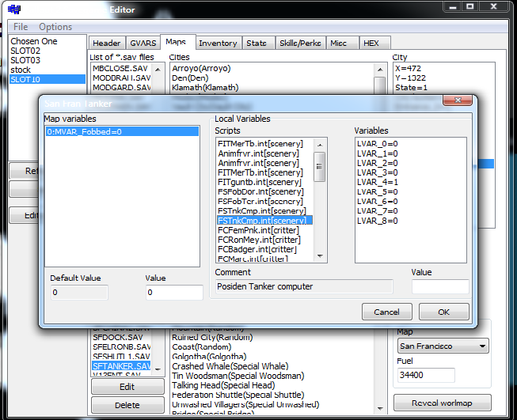Select SLOT10 save slot

click(x=48, y=79)
